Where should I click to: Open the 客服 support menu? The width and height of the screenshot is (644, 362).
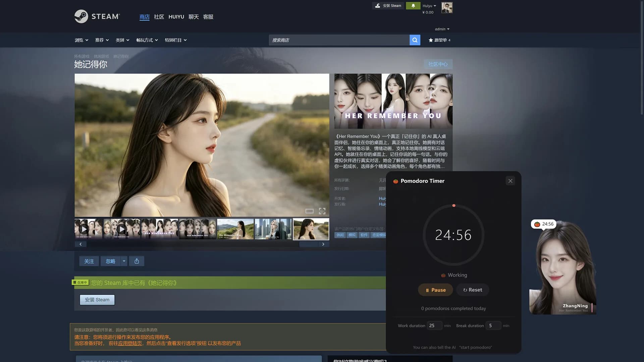click(x=208, y=17)
